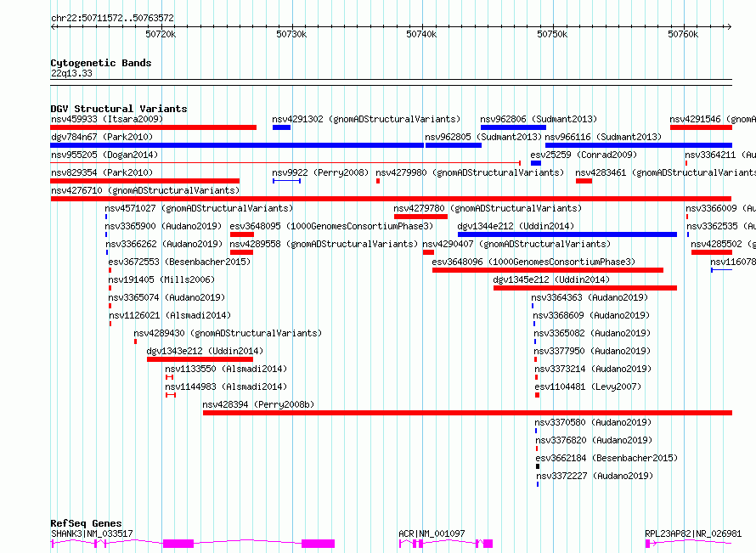Click the black esv3662184 variant marker
Viewport: 756px width, 553px height.
tap(538, 466)
